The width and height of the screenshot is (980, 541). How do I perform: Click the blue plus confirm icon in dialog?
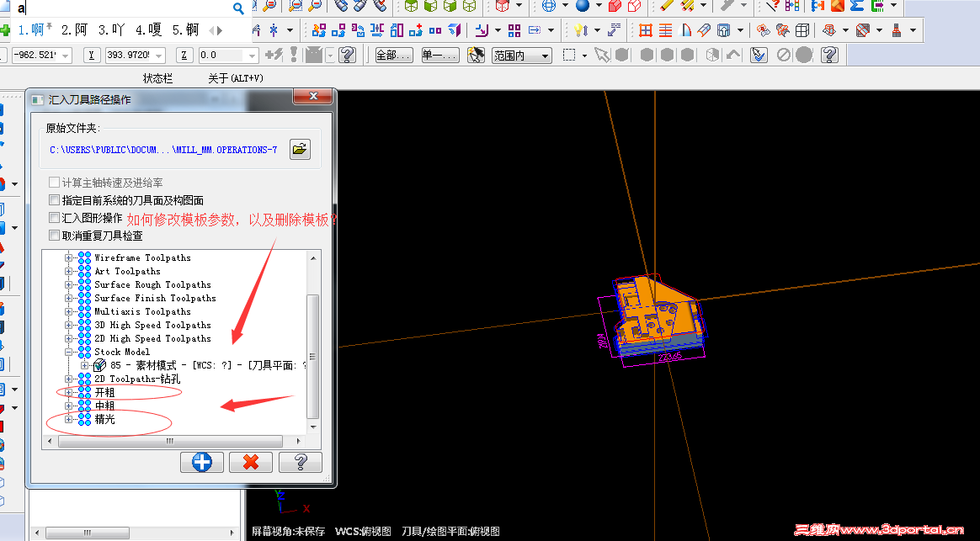201,462
